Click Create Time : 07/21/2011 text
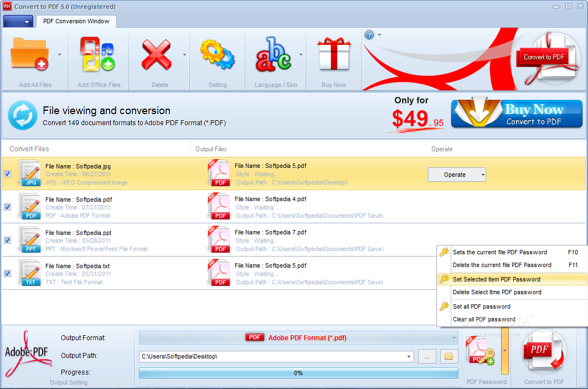 (78, 207)
